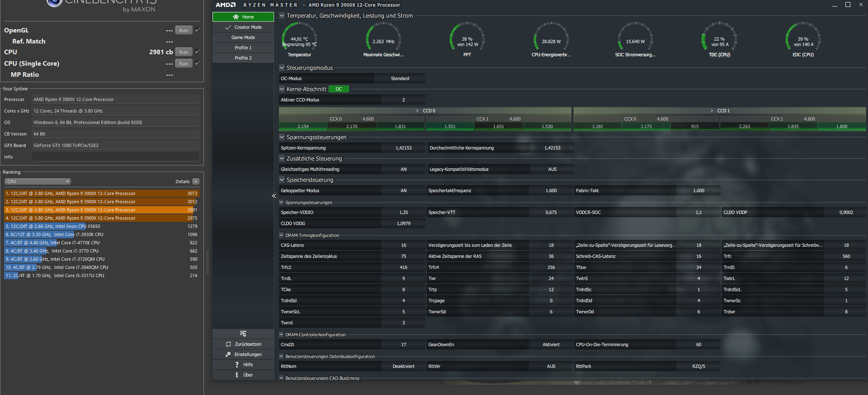Click the Spitzen-Kernspannung value 1,42153
Image resolution: width=868 pixels, height=395 pixels.
pos(404,148)
